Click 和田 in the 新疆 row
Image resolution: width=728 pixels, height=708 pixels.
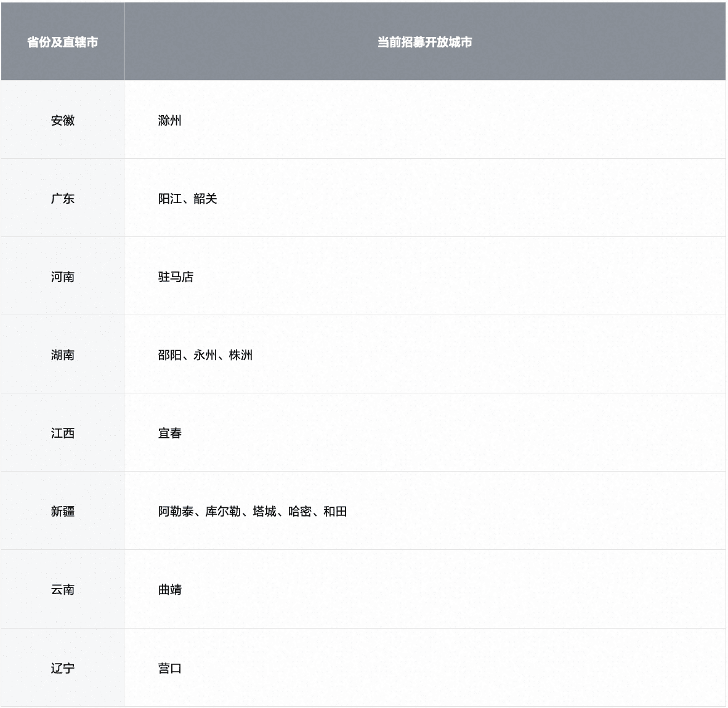pos(335,511)
